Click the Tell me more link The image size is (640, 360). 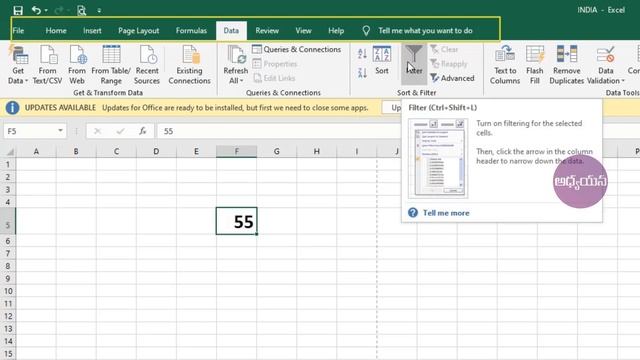[x=446, y=213]
